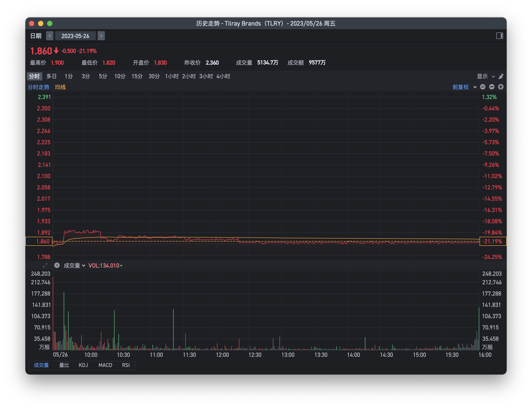Click the 开盘价 1.830 value
Screen dimensions: 532x408
pos(160,63)
